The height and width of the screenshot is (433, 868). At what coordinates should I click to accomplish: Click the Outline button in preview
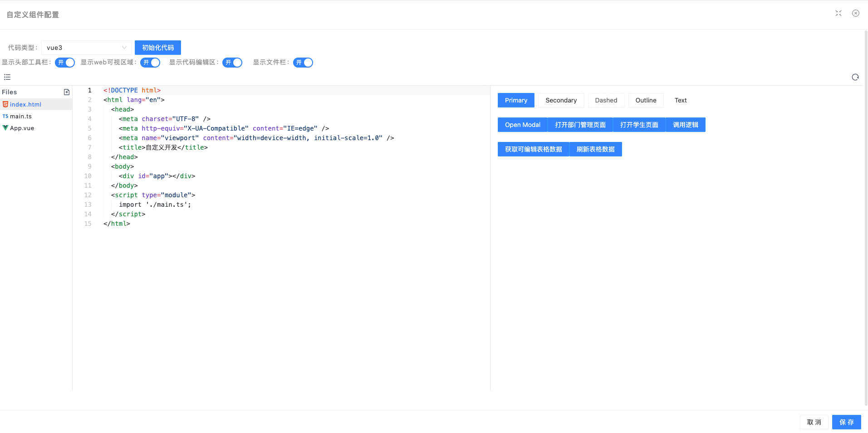(646, 100)
